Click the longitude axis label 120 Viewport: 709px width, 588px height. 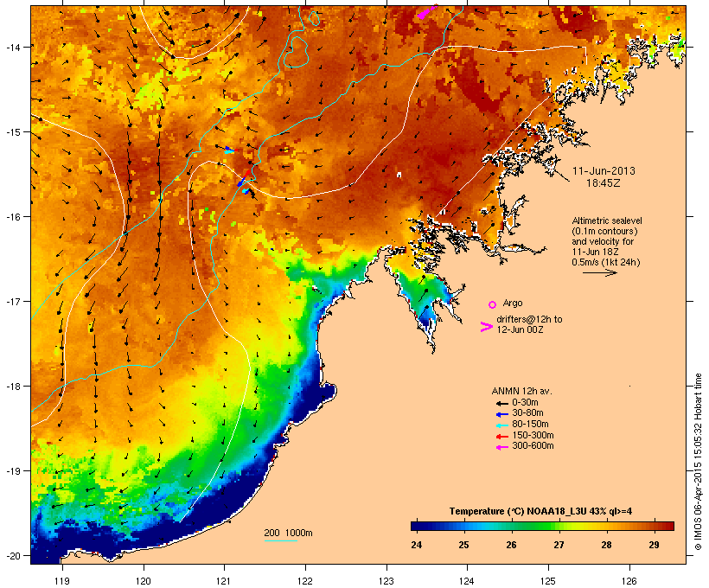click(144, 581)
